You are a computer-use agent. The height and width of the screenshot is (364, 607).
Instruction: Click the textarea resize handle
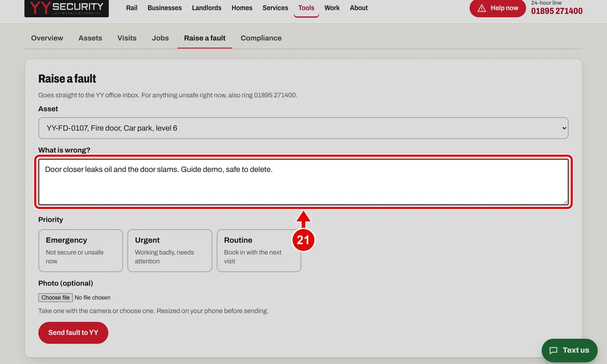565,201
